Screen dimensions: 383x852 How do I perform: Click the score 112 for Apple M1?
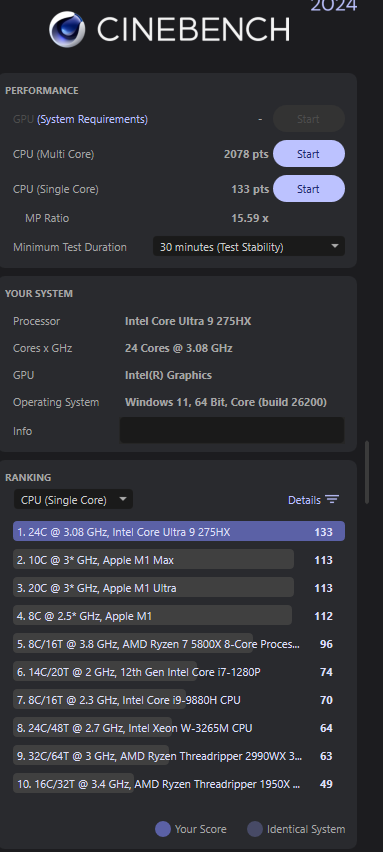click(x=324, y=616)
